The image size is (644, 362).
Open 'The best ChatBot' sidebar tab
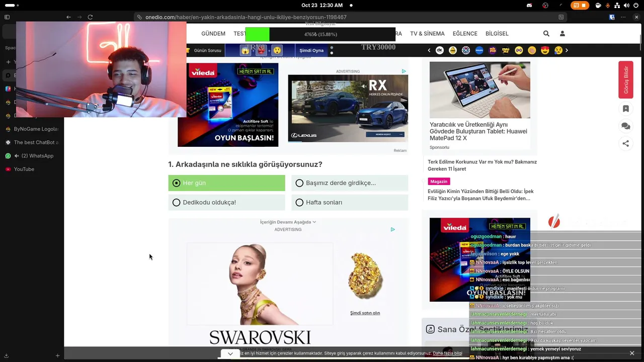tap(31, 142)
